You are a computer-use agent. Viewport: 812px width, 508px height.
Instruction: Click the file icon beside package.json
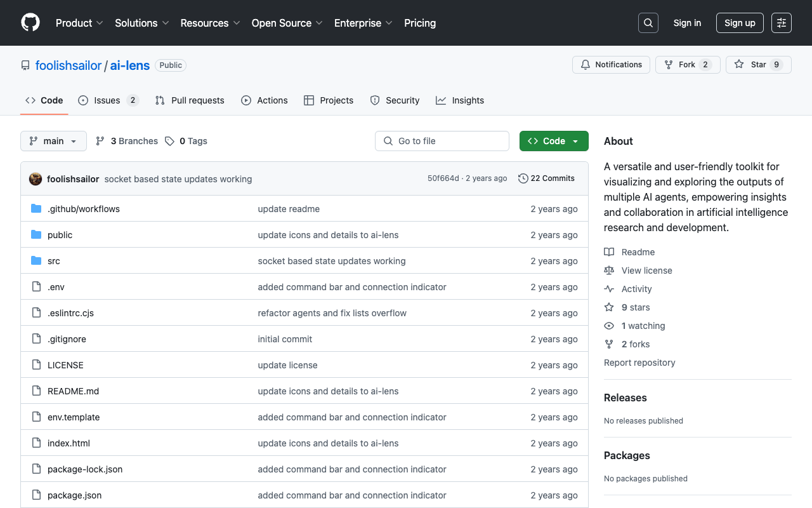click(x=36, y=495)
